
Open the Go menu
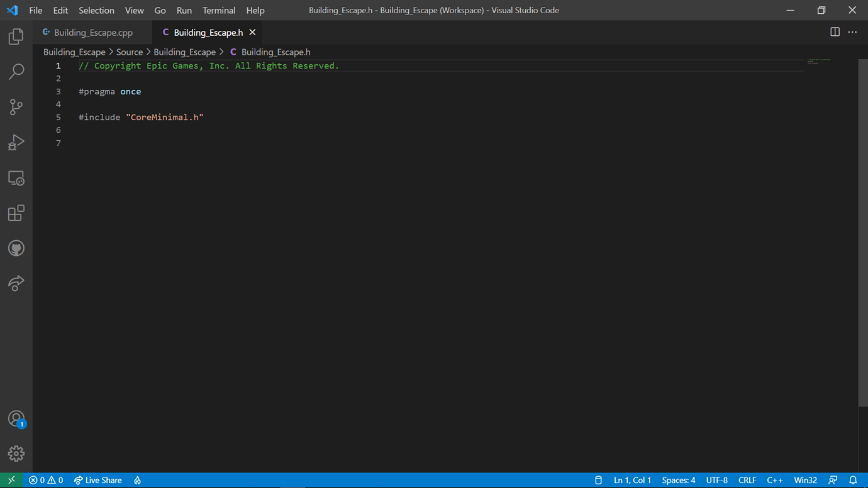point(160,10)
